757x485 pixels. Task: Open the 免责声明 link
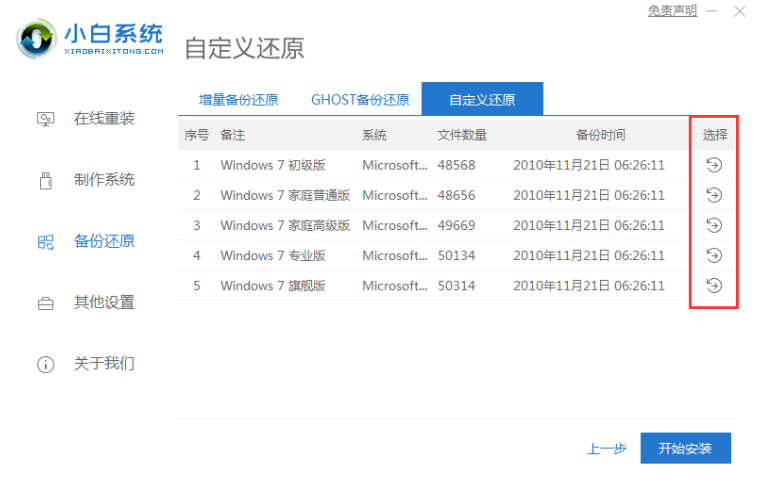673,11
